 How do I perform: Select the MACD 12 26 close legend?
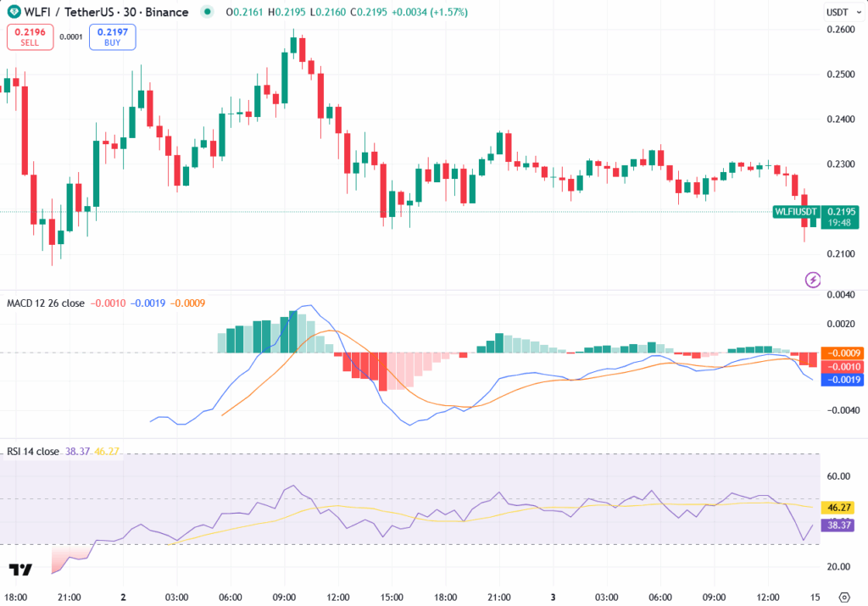[x=46, y=303]
